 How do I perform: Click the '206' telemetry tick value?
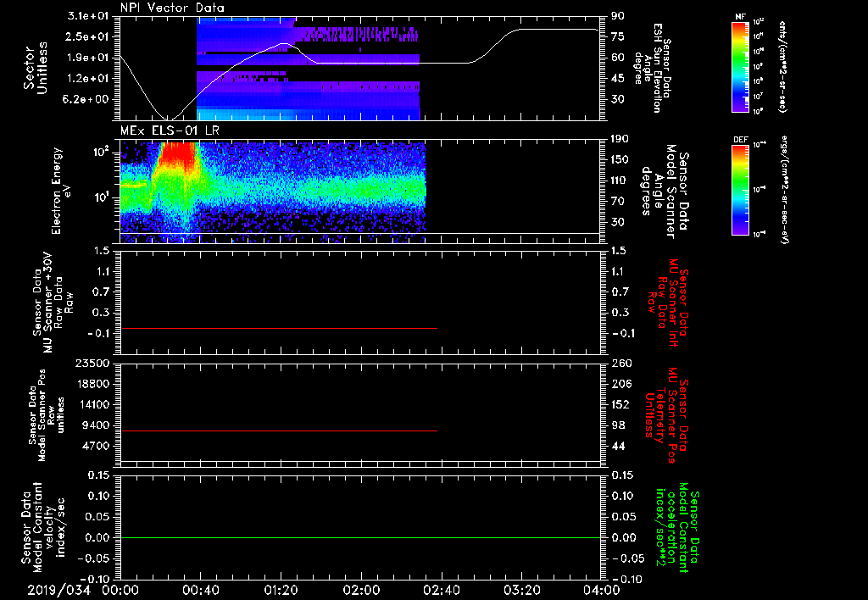pos(621,384)
